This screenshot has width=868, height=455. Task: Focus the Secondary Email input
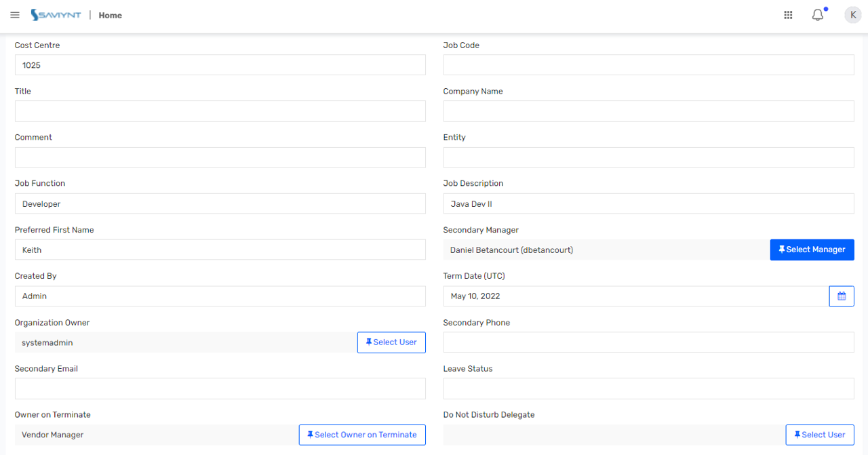click(x=220, y=389)
